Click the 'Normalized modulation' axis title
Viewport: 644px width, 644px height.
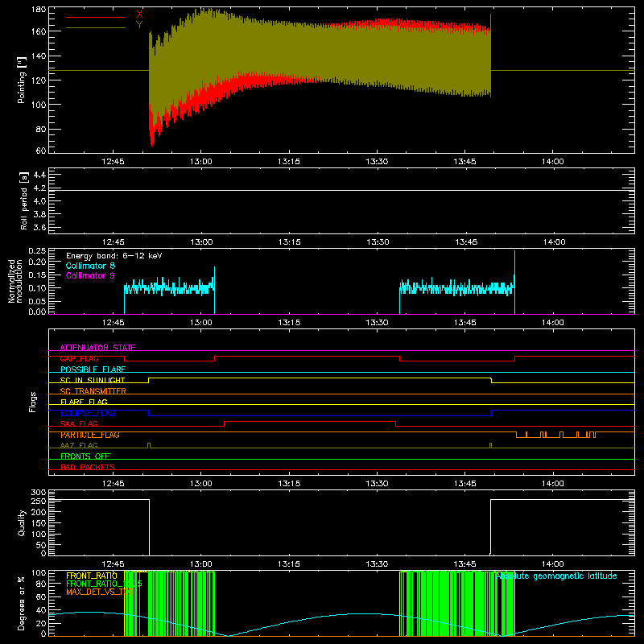15,281
